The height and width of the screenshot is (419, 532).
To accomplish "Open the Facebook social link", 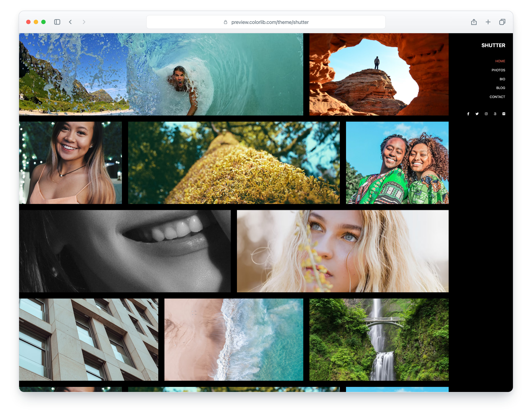I will pyautogui.click(x=468, y=114).
